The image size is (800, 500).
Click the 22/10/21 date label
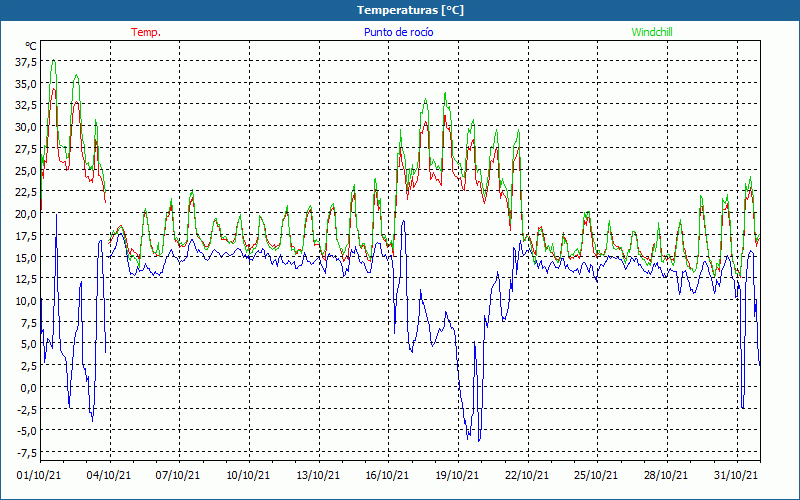(x=527, y=475)
